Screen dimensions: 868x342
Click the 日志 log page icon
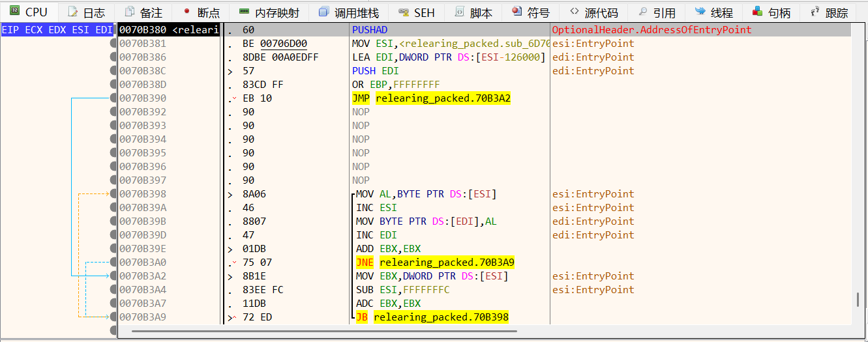click(72, 12)
